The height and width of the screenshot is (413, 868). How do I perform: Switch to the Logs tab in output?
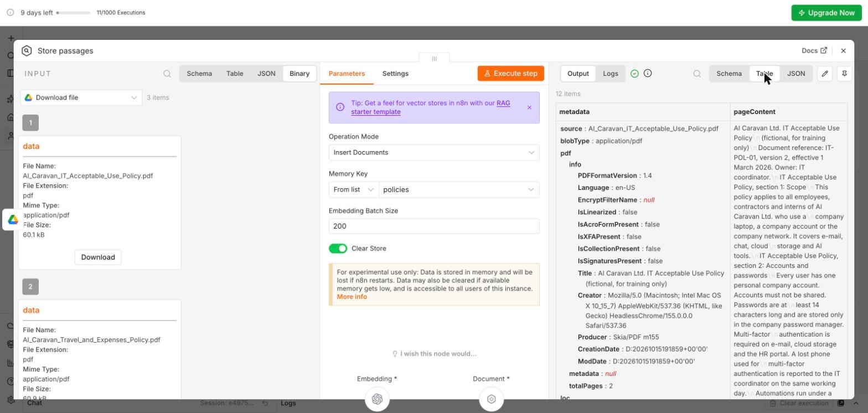(611, 74)
